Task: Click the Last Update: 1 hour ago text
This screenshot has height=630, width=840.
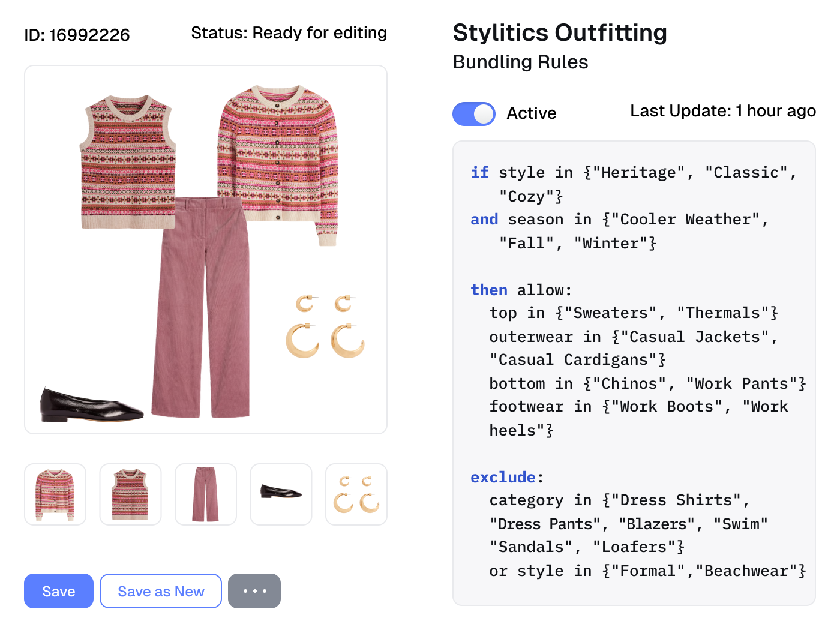Action: 723,111
